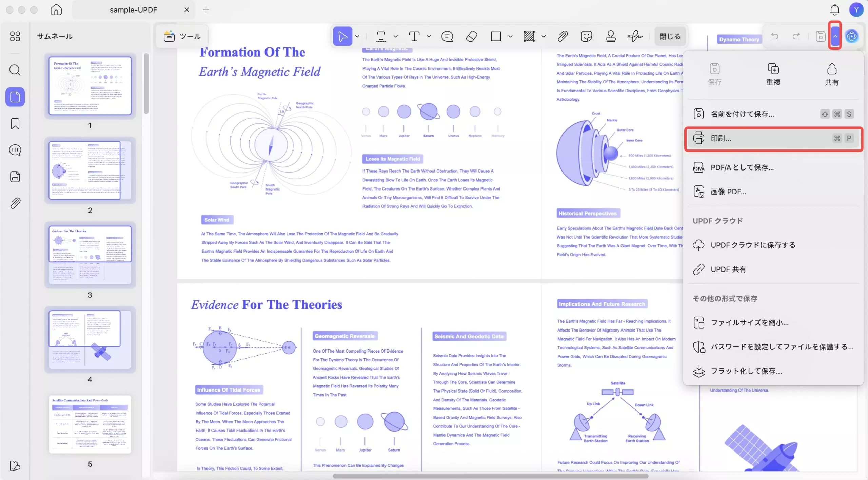Open the comment note tool
The width and height of the screenshot is (868, 480).
pos(447,36)
